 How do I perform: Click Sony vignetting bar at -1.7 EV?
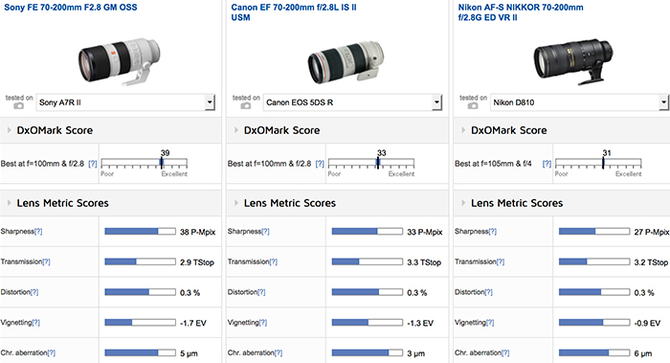140,322
